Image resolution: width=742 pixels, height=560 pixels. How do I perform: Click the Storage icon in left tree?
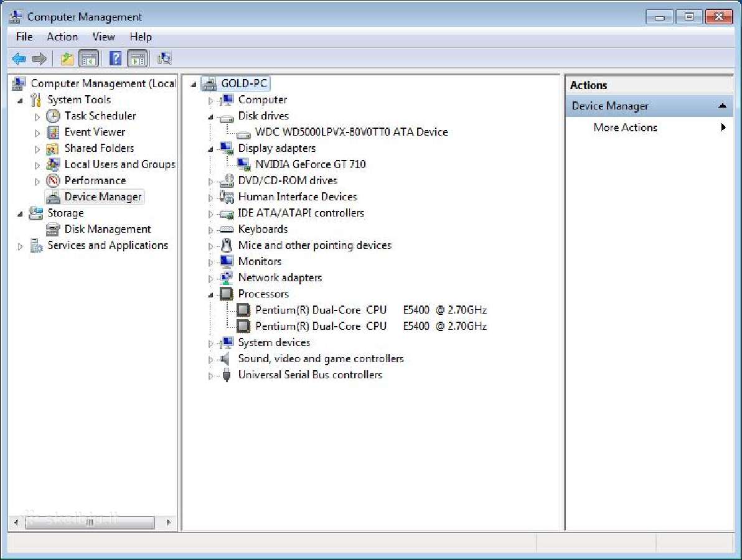click(x=36, y=213)
